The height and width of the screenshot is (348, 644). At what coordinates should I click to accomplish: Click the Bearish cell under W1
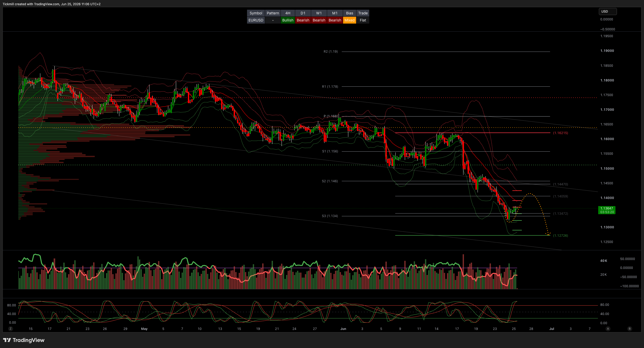pos(319,20)
